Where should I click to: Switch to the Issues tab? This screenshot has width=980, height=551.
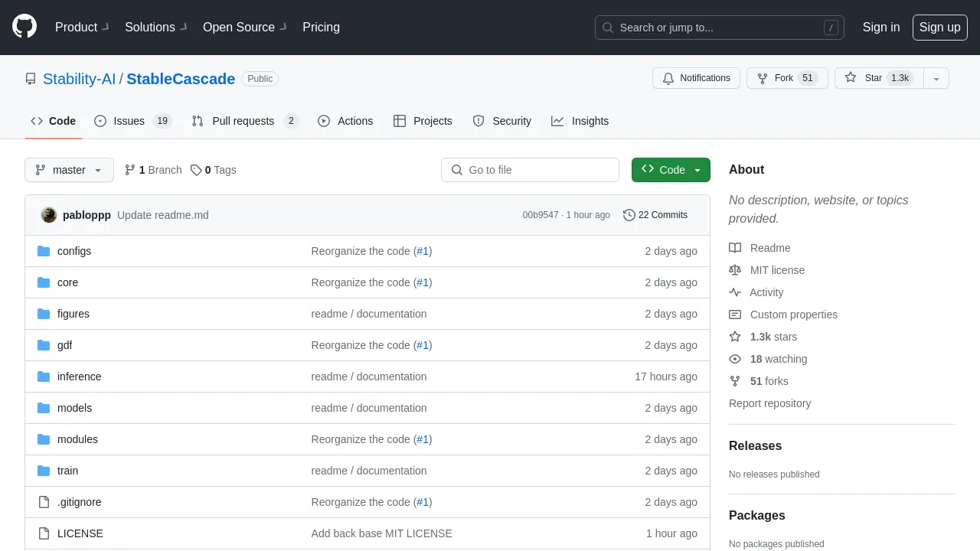coord(132,121)
